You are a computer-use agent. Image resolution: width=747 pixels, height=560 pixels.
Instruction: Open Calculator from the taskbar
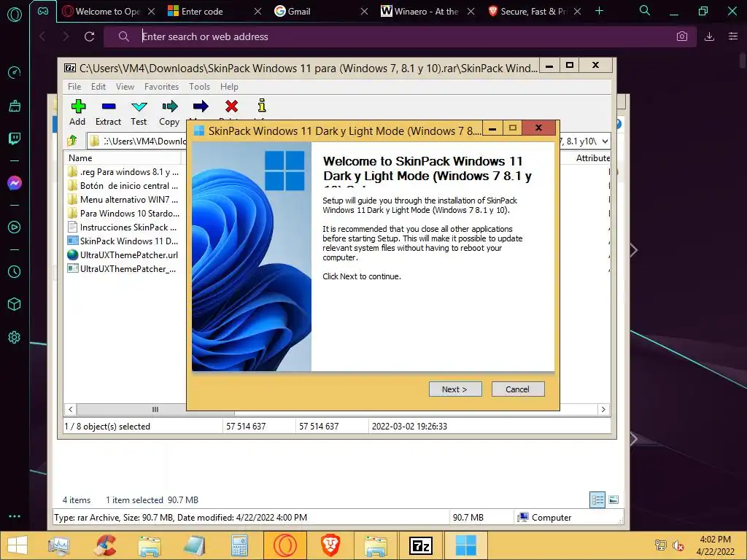click(239, 545)
